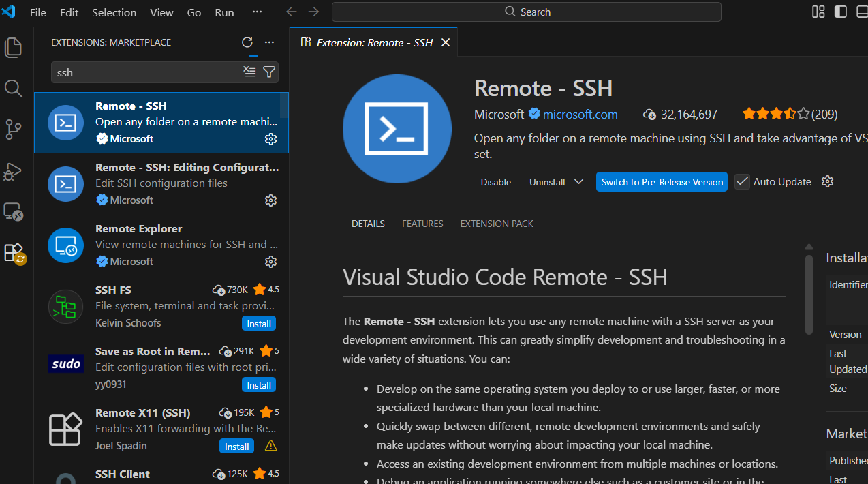This screenshot has height=484, width=868.
Task: Click the extension list scrollbar
Action: click(284, 106)
